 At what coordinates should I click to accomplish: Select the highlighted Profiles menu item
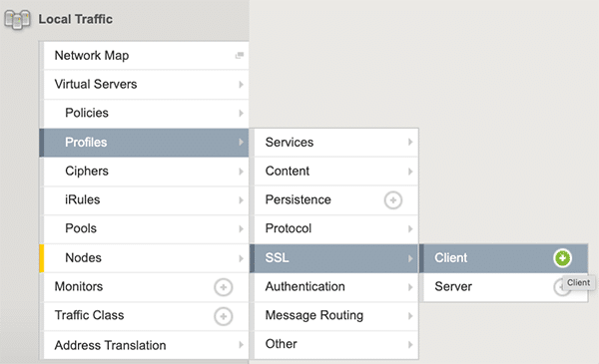[144, 143]
